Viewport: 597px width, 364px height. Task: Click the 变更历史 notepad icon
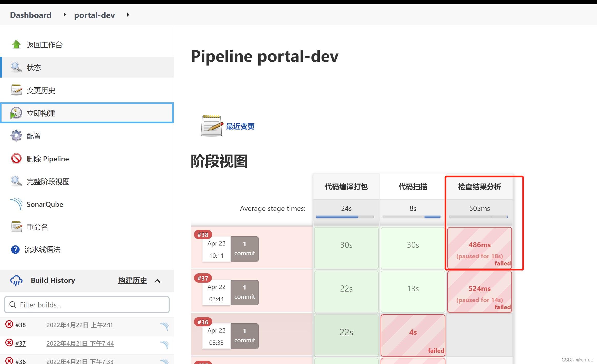pyautogui.click(x=16, y=90)
